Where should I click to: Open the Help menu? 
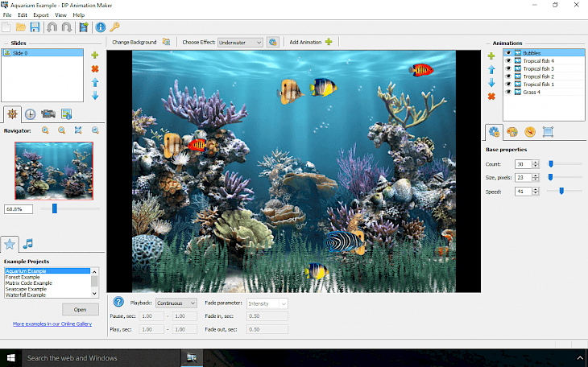tap(79, 15)
